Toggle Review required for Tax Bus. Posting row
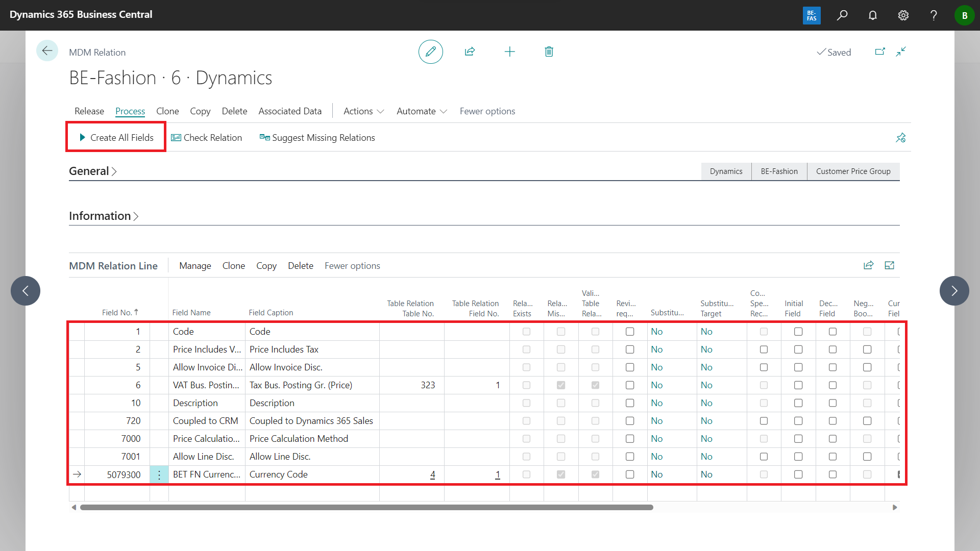The height and width of the screenshot is (551, 980). click(630, 385)
